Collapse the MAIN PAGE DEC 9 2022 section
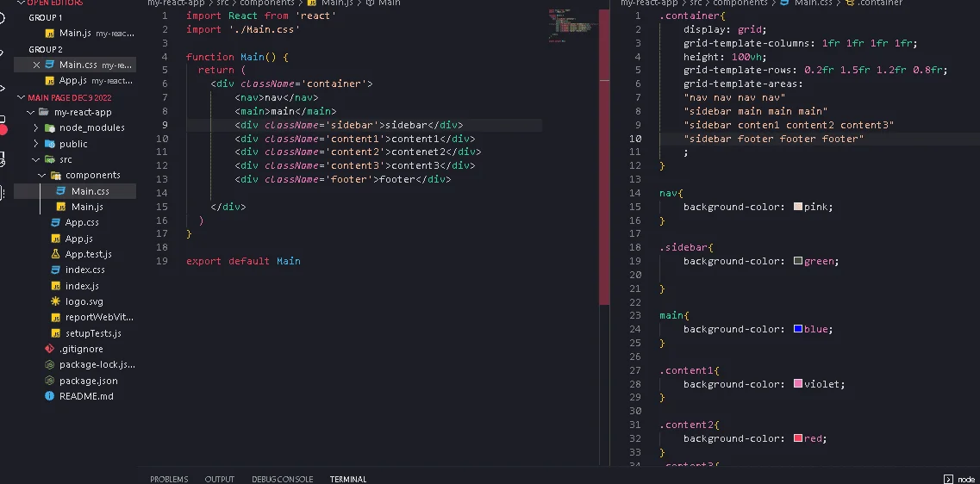980x484 pixels. 22,97
